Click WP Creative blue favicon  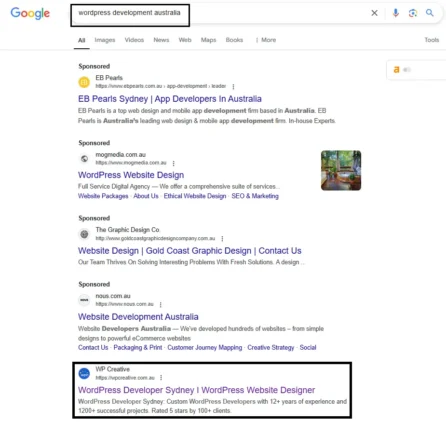pos(84,373)
